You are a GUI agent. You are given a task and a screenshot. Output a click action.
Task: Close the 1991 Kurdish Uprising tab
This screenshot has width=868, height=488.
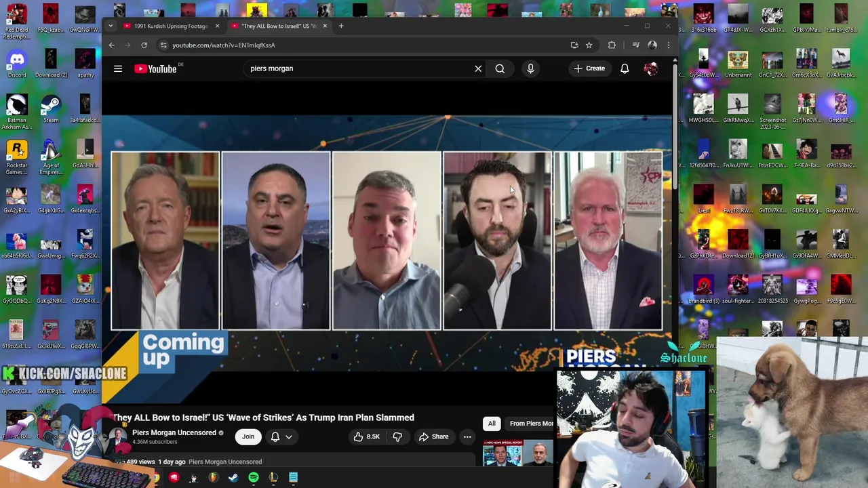pos(217,26)
